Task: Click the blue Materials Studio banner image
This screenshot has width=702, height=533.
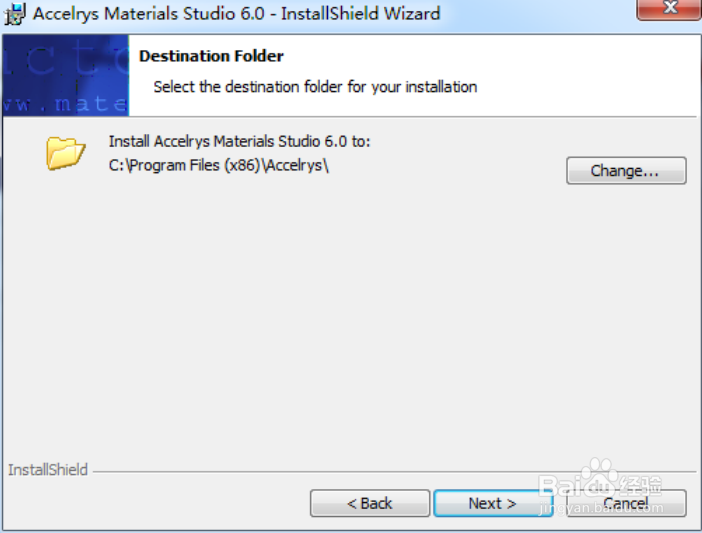Action: tap(66, 75)
